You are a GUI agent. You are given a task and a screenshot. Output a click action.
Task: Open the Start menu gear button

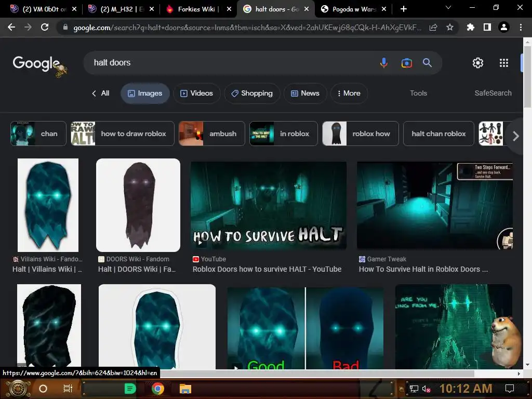pos(18,389)
